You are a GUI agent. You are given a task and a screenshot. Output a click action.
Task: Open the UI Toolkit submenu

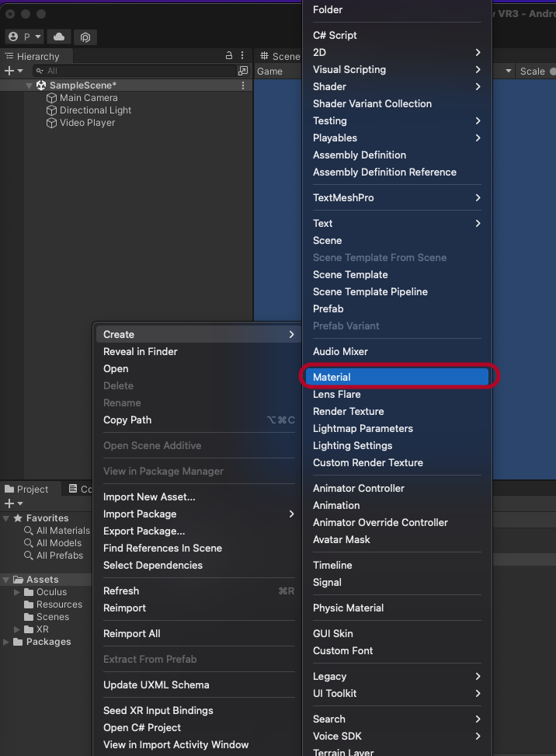pyautogui.click(x=397, y=693)
